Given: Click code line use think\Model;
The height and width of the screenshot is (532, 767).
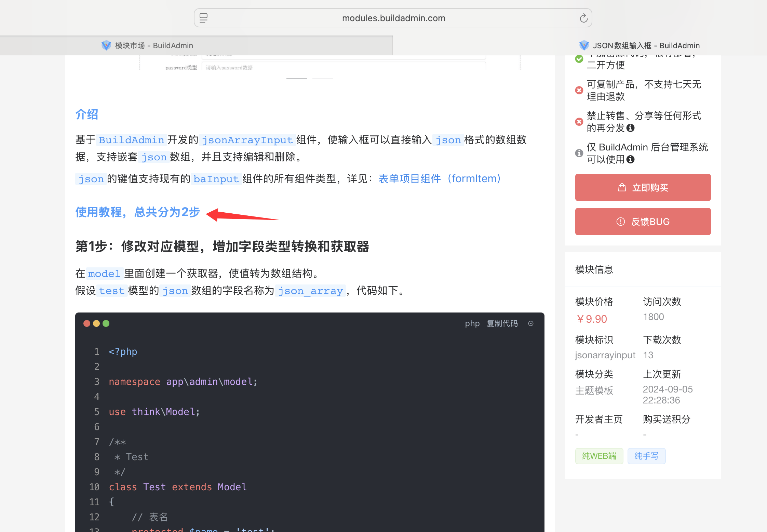Looking at the screenshot, I should 154,412.
